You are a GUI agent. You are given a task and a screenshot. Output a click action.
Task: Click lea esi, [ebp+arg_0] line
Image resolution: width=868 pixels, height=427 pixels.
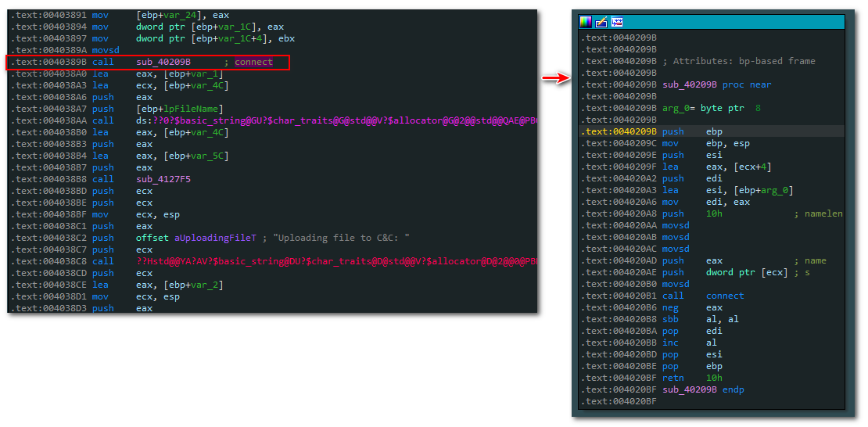pos(687,191)
